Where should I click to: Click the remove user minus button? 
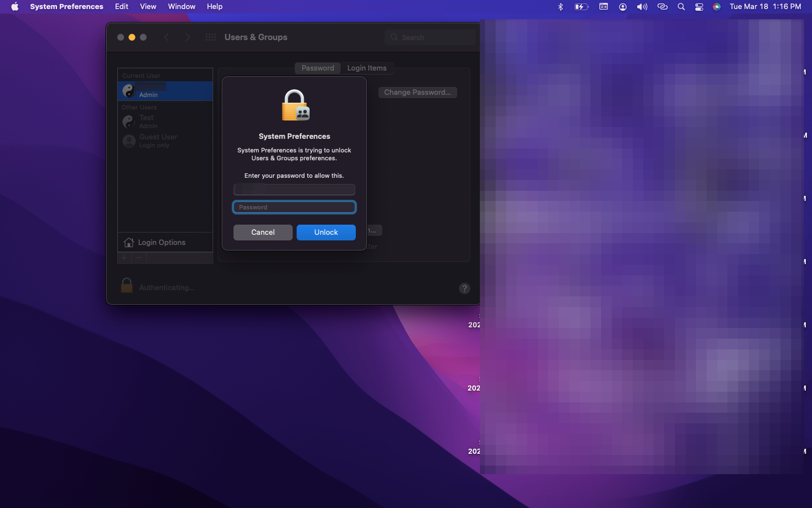click(x=139, y=258)
